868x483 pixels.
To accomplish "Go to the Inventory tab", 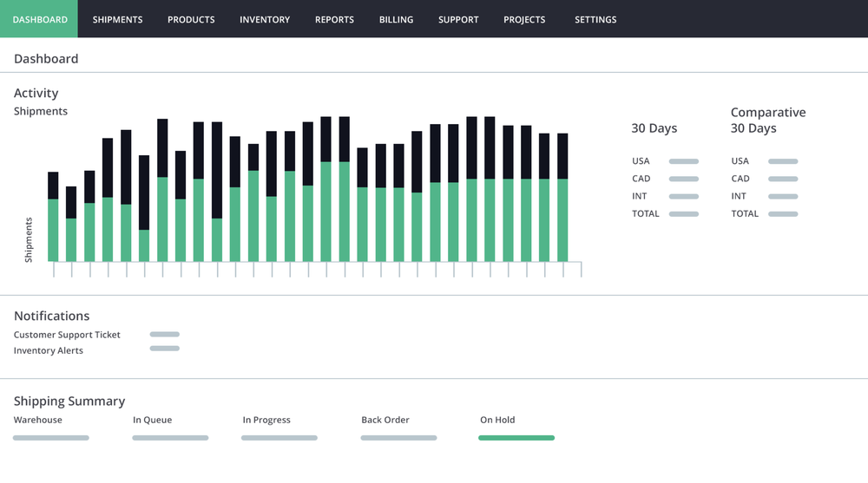I will (265, 19).
